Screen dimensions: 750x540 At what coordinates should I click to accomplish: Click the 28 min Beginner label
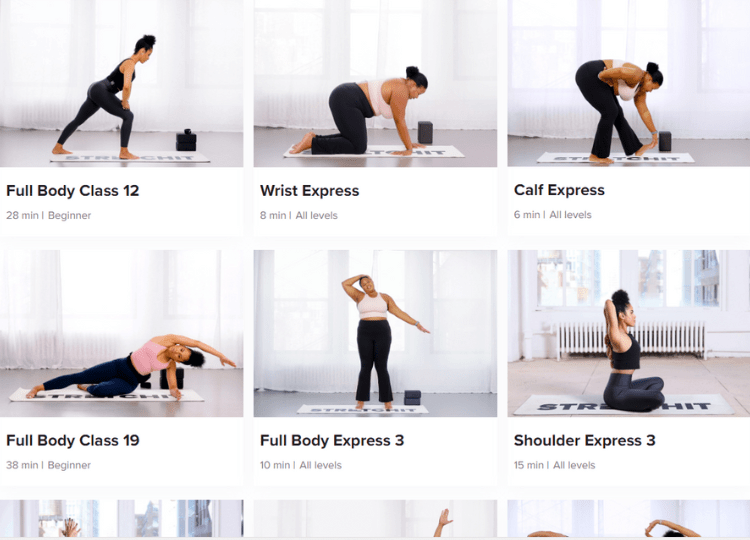pos(48,216)
